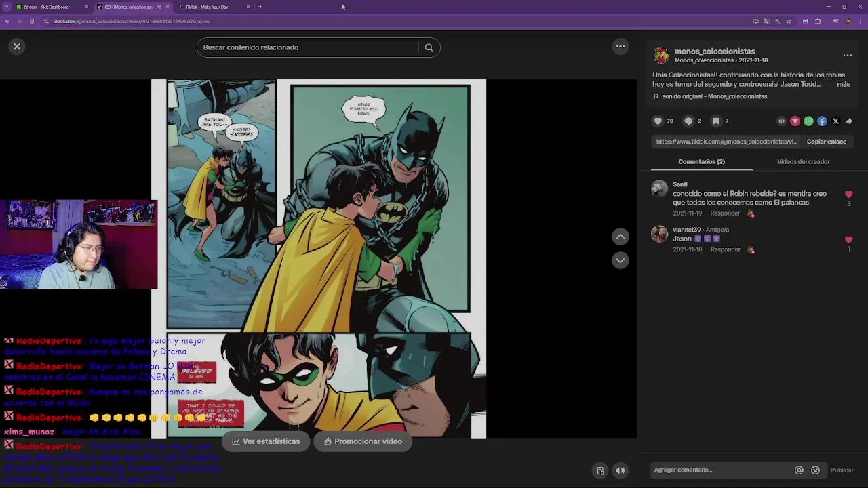Toggle auto-scroll icon beside volume
The width and height of the screenshot is (868, 488).
pos(600,470)
